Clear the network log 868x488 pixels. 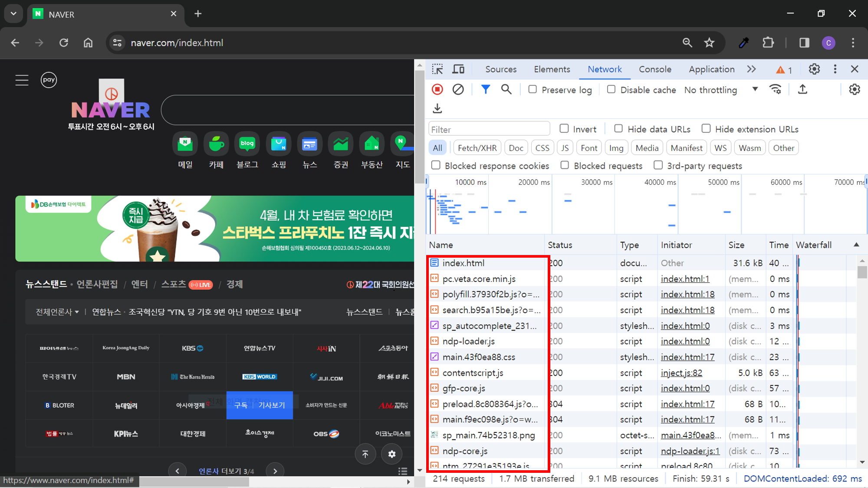point(458,89)
